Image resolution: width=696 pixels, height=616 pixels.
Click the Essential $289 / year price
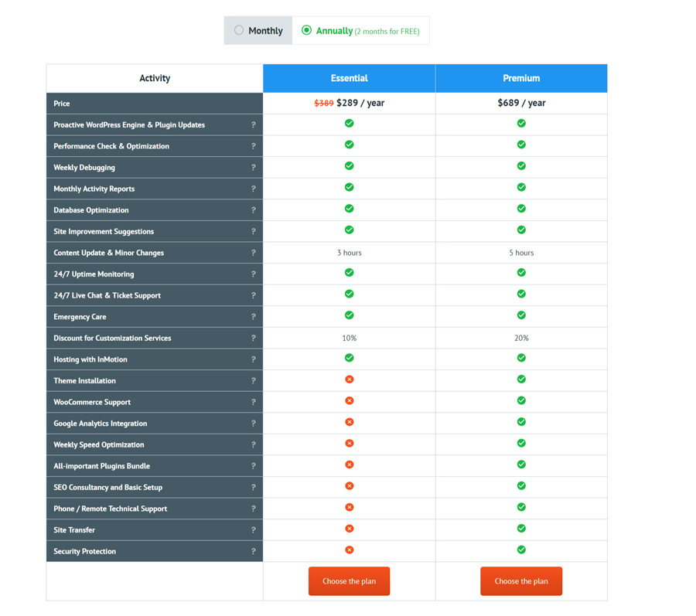click(360, 103)
